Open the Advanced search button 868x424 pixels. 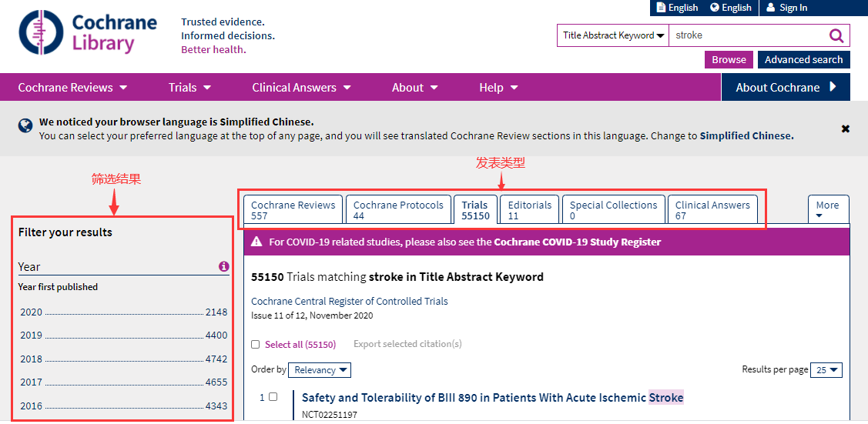pyautogui.click(x=803, y=60)
